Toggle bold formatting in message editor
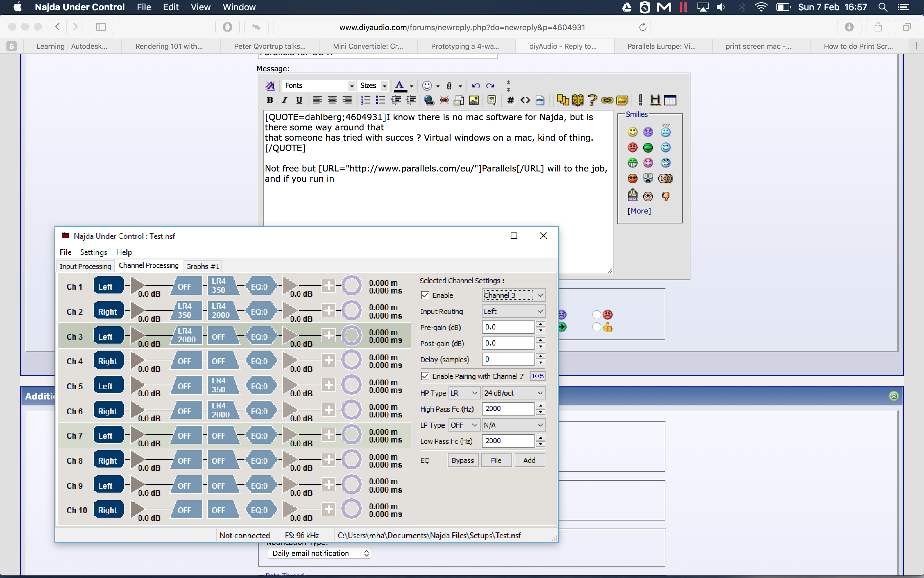 pyautogui.click(x=270, y=100)
